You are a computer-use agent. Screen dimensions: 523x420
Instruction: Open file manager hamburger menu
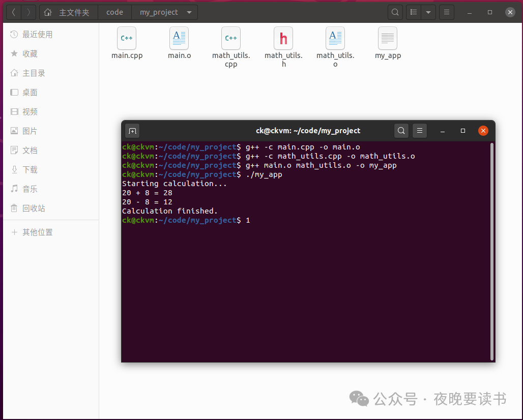(x=447, y=12)
